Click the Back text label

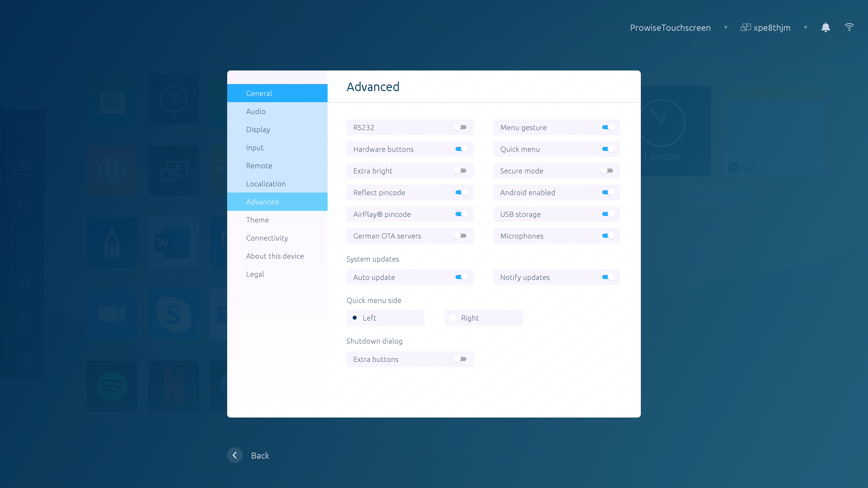click(x=260, y=455)
